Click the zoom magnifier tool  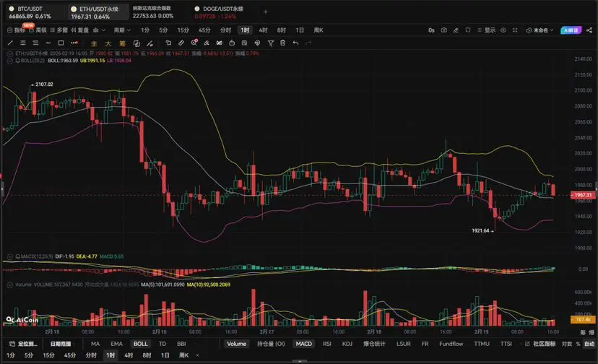coord(194,43)
